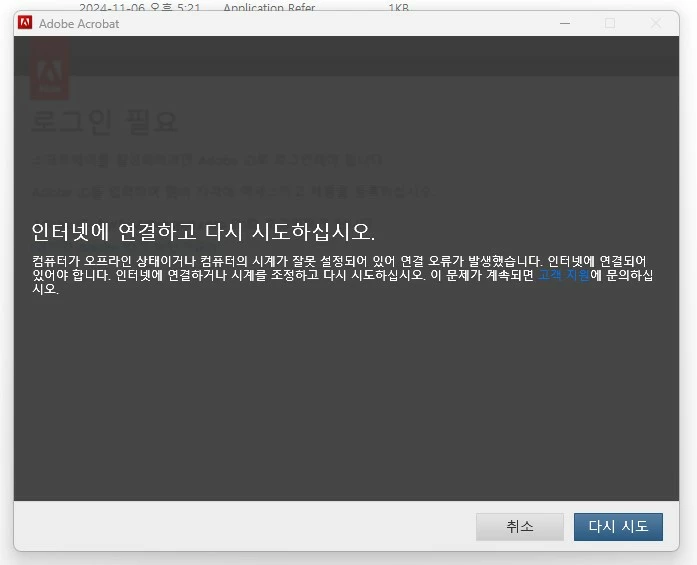Close the Adobe Acrobat dialog window
Screen dimensions: 697x565
click(x=656, y=23)
